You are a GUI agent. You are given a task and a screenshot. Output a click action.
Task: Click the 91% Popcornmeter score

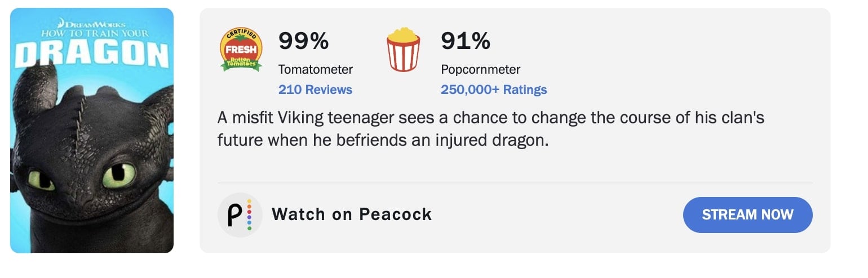[465, 41]
